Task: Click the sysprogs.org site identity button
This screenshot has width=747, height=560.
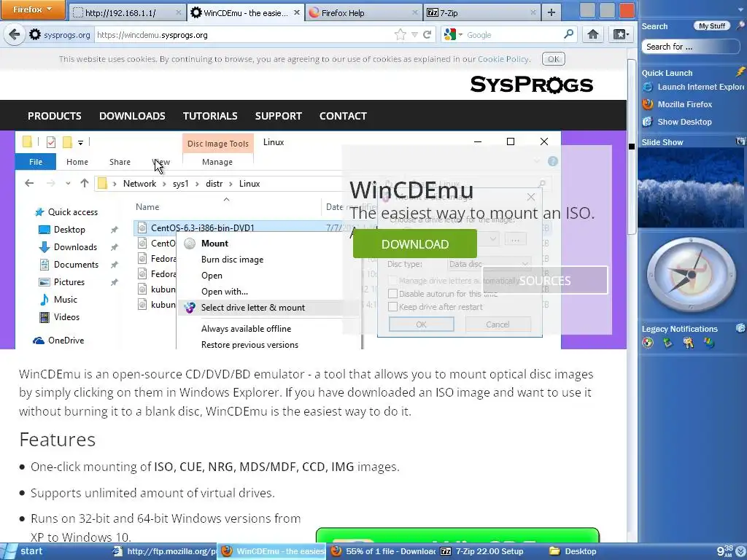Action: click(60, 35)
